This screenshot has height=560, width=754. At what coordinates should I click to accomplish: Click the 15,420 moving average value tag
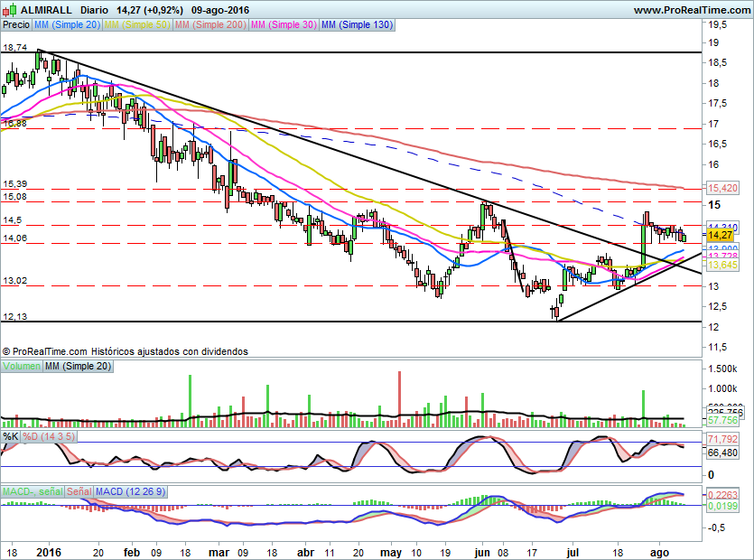point(722,188)
